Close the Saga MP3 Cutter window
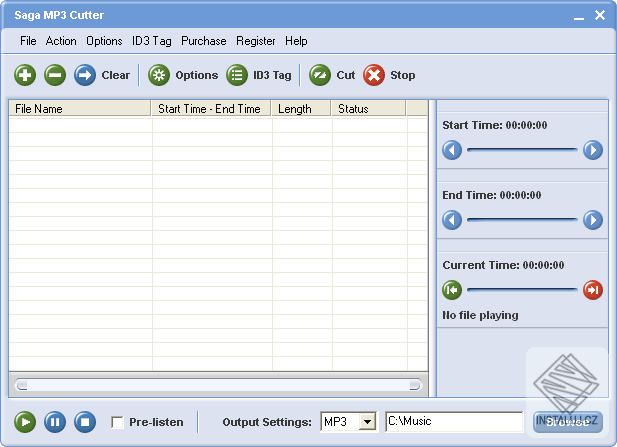Screen dimensions: 617x447 (x=600, y=15)
